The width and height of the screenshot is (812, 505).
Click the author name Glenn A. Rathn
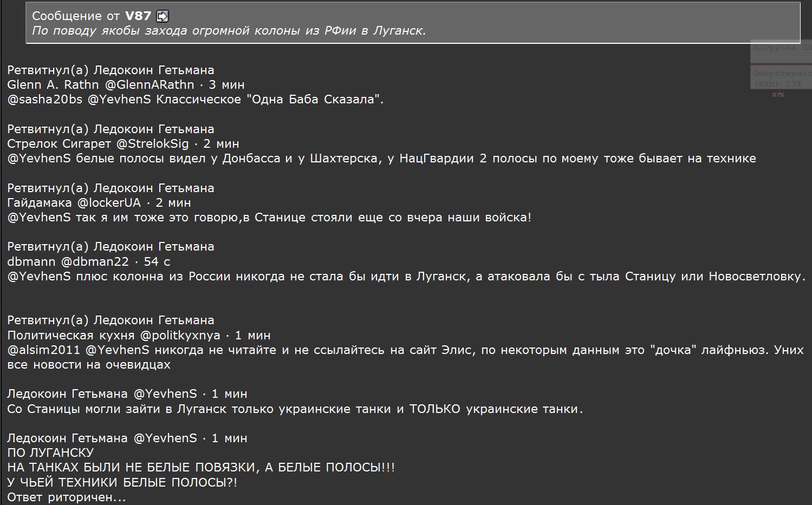click(x=53, y=85)
